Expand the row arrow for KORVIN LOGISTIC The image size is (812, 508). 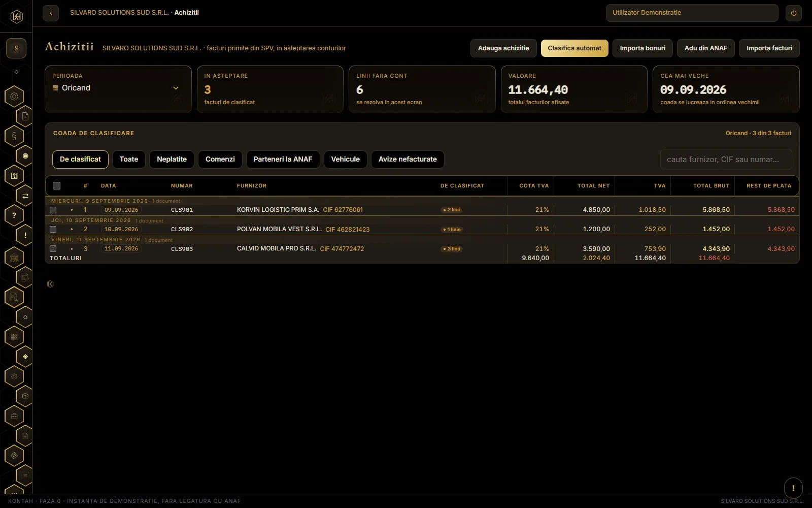point(72,210)
